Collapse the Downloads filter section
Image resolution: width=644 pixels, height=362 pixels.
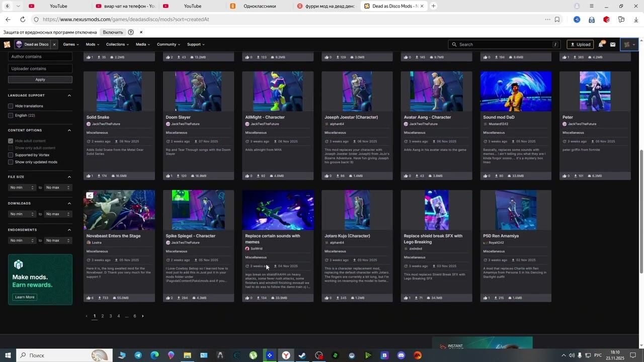point(69,204)
